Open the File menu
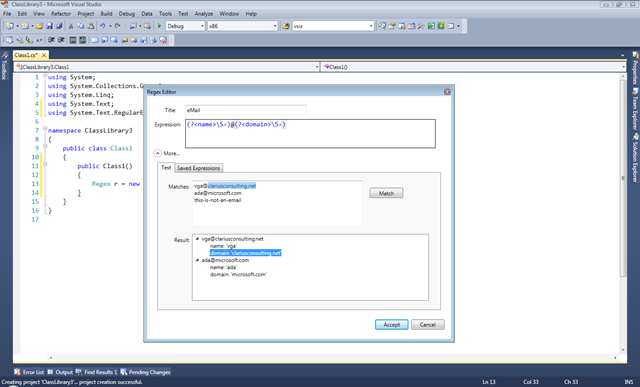Viewport: 640px width, 387px height. click(x=7, y=14)
